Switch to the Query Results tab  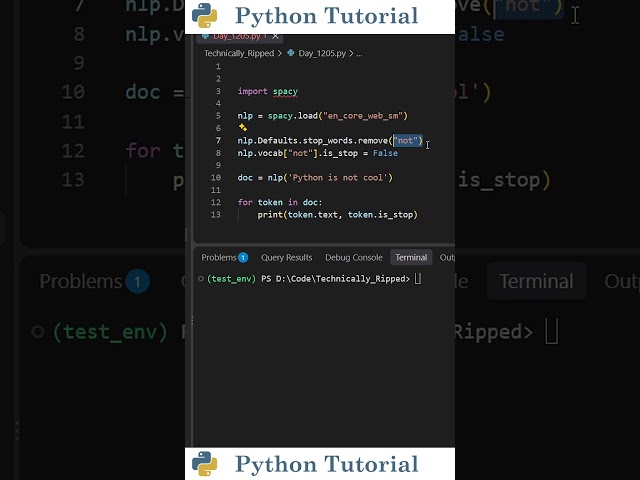287,258
